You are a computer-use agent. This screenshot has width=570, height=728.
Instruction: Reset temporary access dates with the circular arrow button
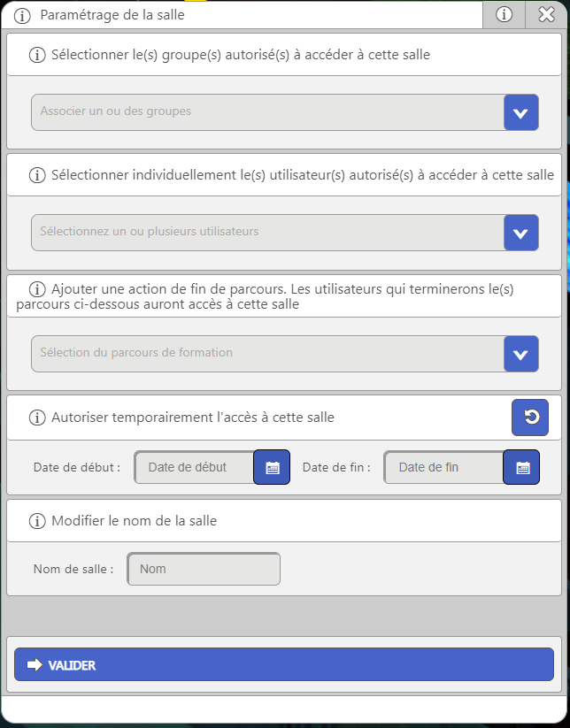(x=530, y=418)
